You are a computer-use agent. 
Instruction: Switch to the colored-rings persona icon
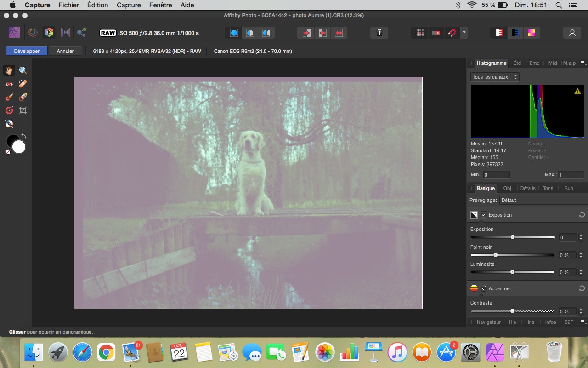pos(33,33)
